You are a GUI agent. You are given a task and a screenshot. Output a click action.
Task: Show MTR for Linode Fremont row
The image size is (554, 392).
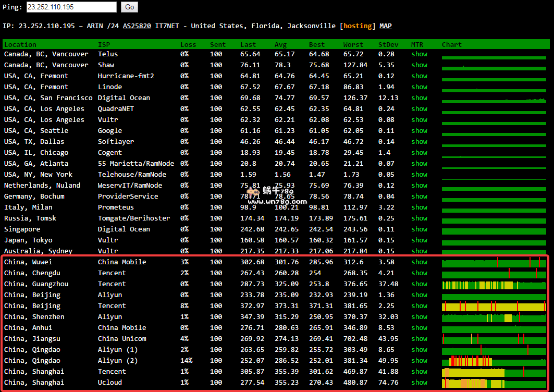(x=419, y=87)
